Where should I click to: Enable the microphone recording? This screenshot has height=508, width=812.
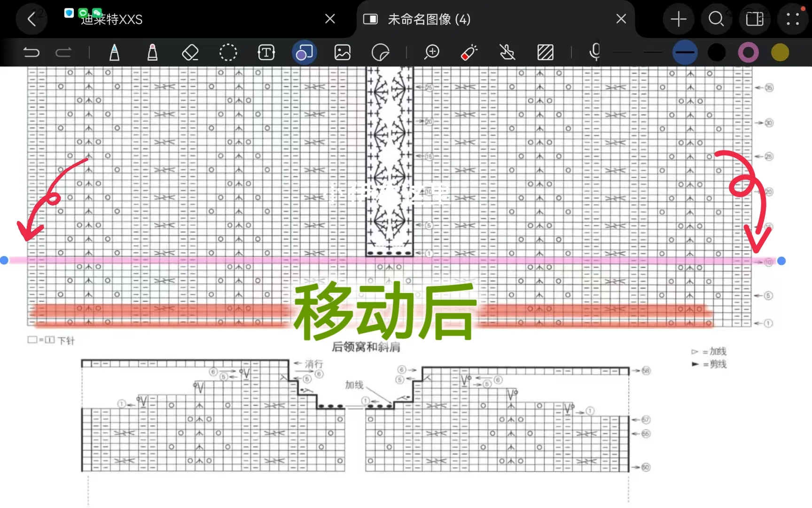[x=594, y=53]
